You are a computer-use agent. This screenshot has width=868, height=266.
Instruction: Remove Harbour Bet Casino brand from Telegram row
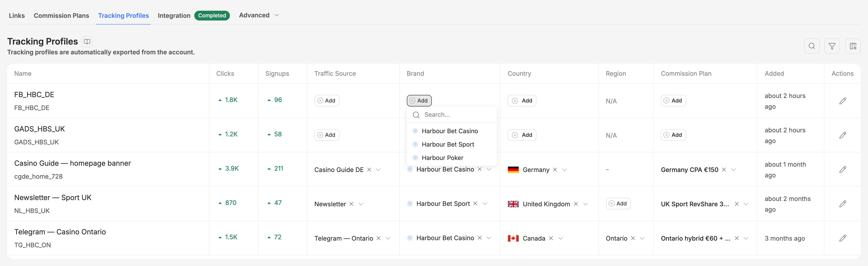pyautogui.click(x=479, y=238)
